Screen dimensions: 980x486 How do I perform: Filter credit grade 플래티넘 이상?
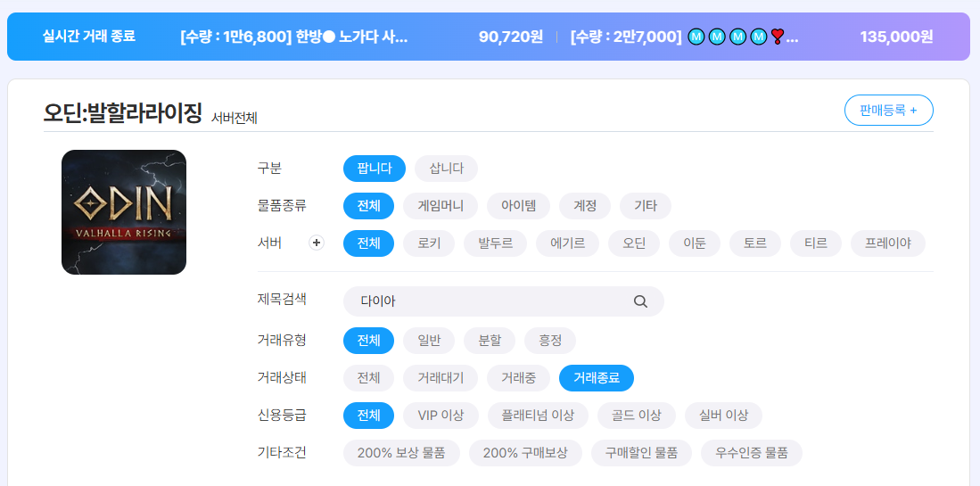pos(538,416)
